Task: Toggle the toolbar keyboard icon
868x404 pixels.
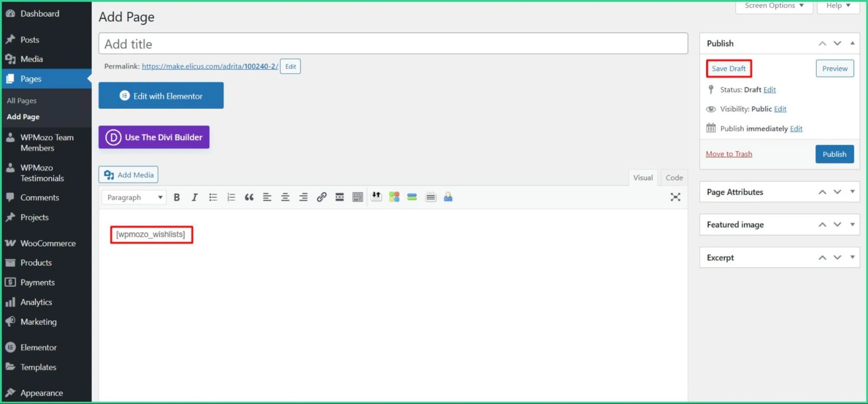Action: tap(358, 197)
